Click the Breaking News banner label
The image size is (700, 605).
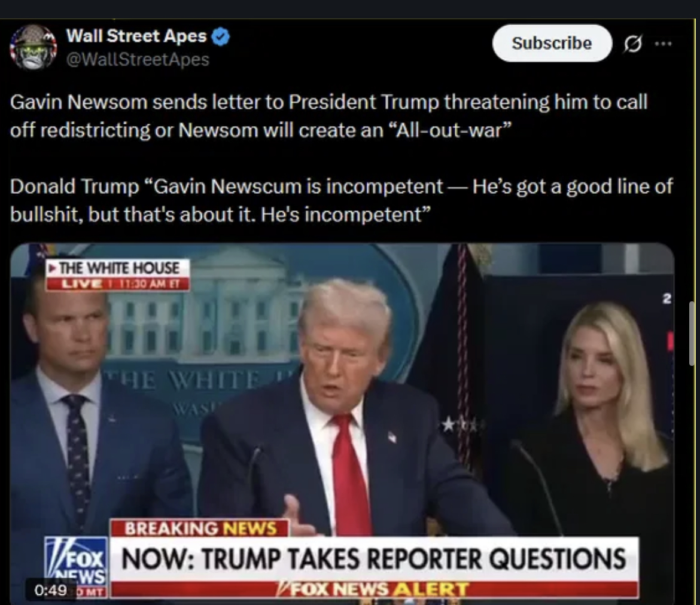coord(200,528)
